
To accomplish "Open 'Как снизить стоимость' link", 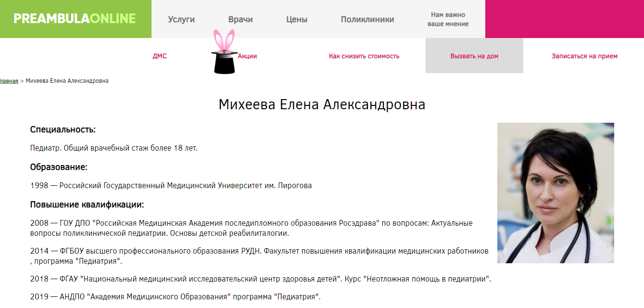I will pos(364,56).
